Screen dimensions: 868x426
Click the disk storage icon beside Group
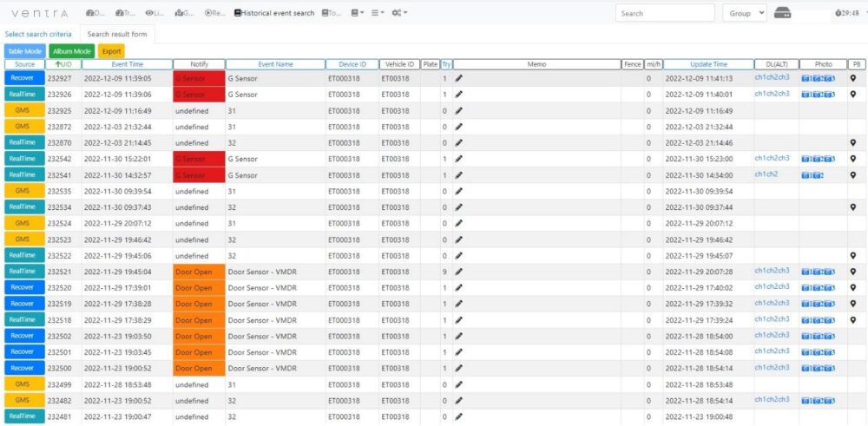(782, 13)
